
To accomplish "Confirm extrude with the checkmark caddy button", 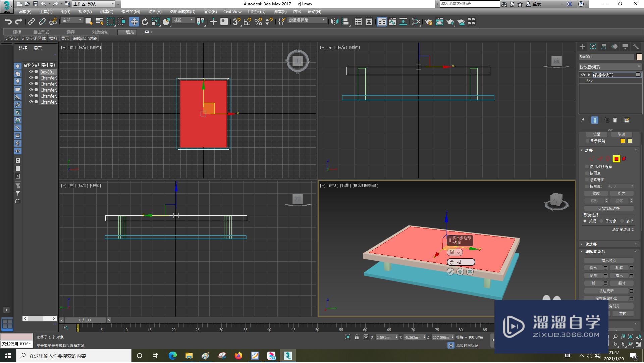I will click(x=450, y=272).
